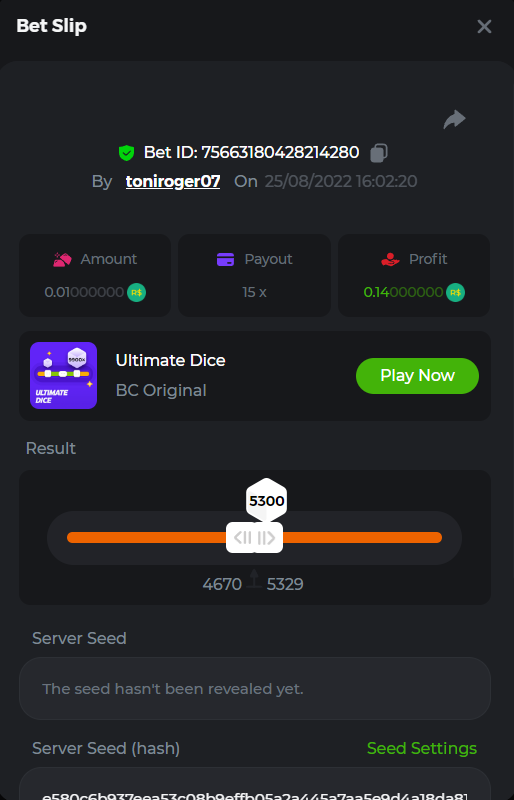Click the purple Payout card icon
The height and width of the screenshot is (800, 514).
226,259
